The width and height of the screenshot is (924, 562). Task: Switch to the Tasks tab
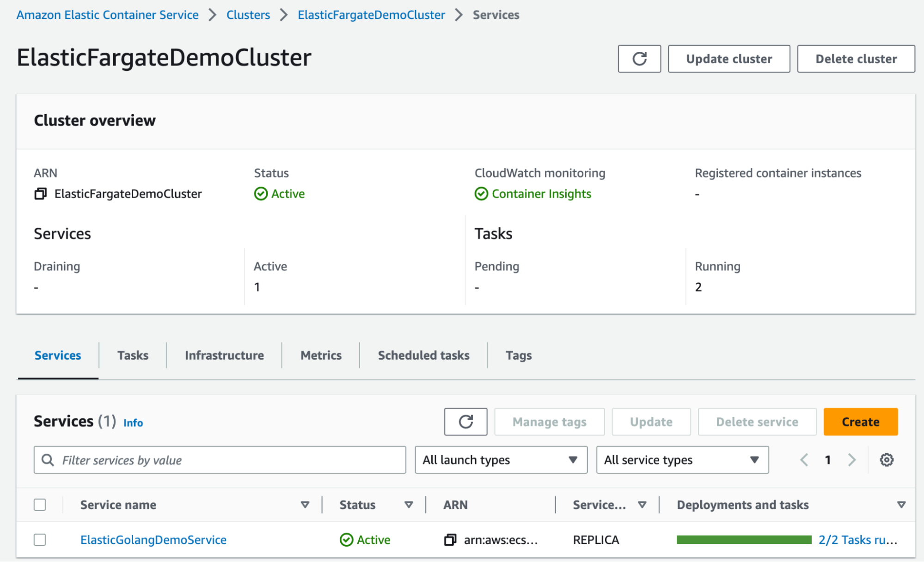(133, 355)
